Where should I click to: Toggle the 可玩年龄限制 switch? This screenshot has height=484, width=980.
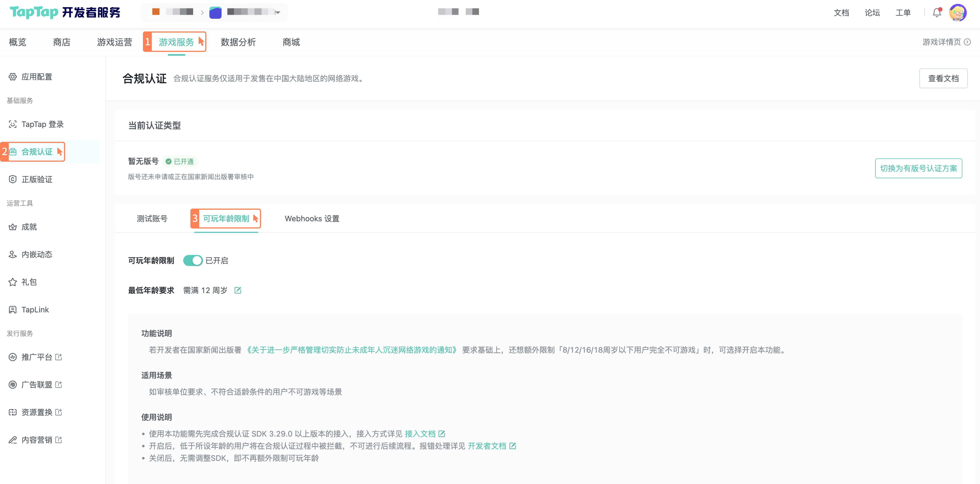[x=193, y=261]
